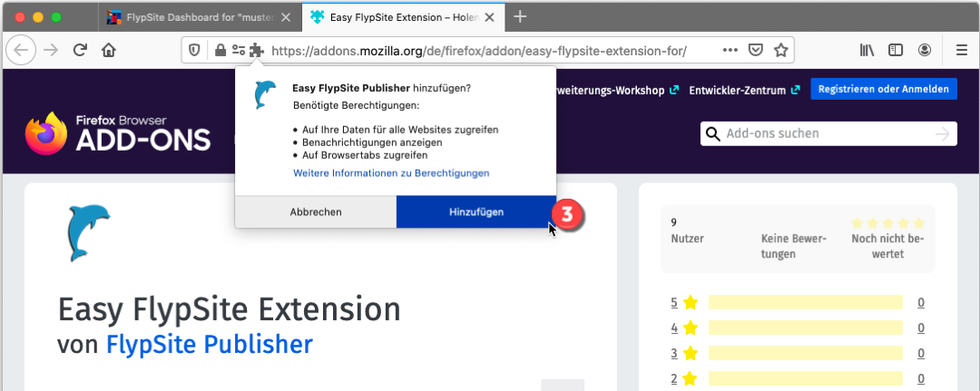Click the 5-star rating bar

806,302
